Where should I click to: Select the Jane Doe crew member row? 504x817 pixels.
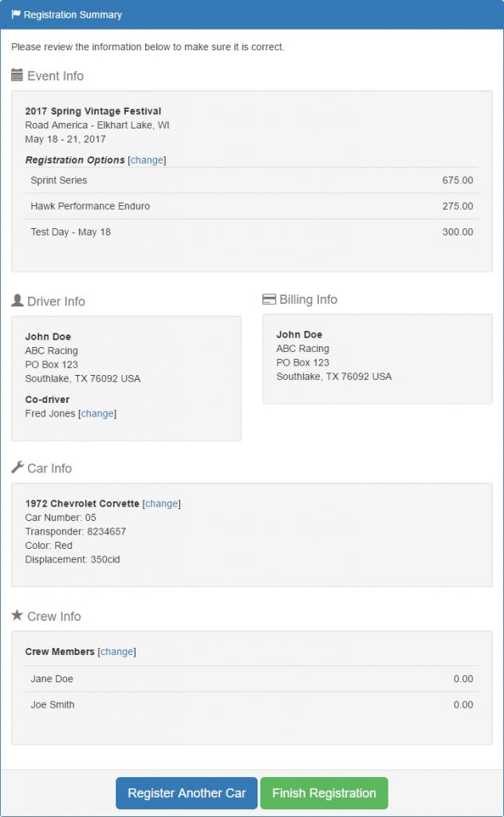[252, 679]
